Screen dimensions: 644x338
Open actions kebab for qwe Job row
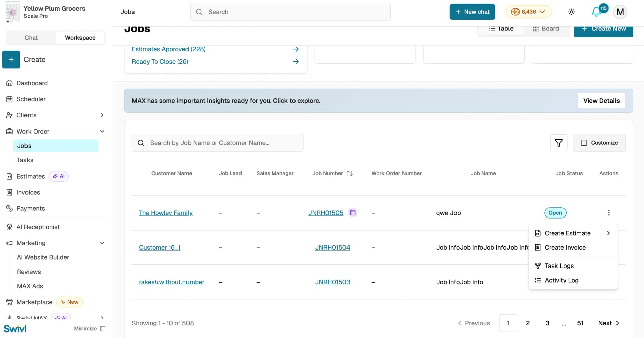pyautogui.click(x=609, y=213)
